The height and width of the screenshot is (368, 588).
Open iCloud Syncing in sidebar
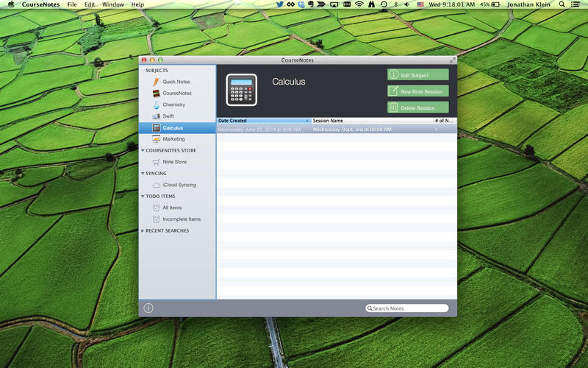179,185
